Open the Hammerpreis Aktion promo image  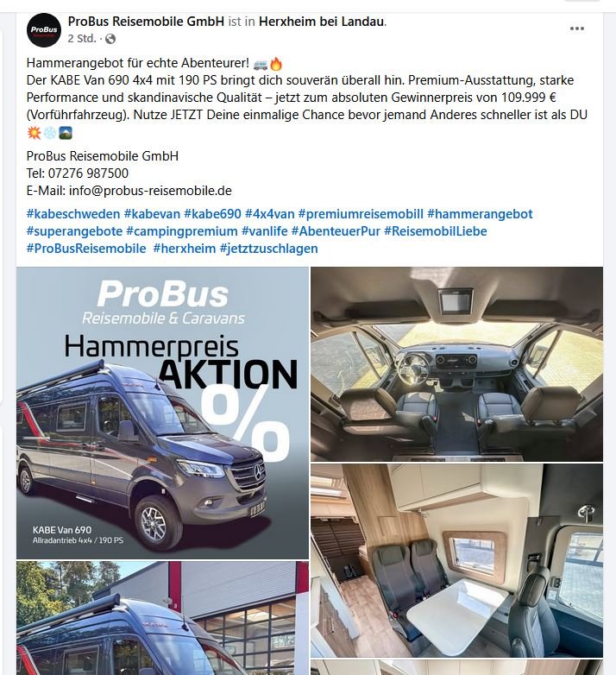click(x=162, y=413)
